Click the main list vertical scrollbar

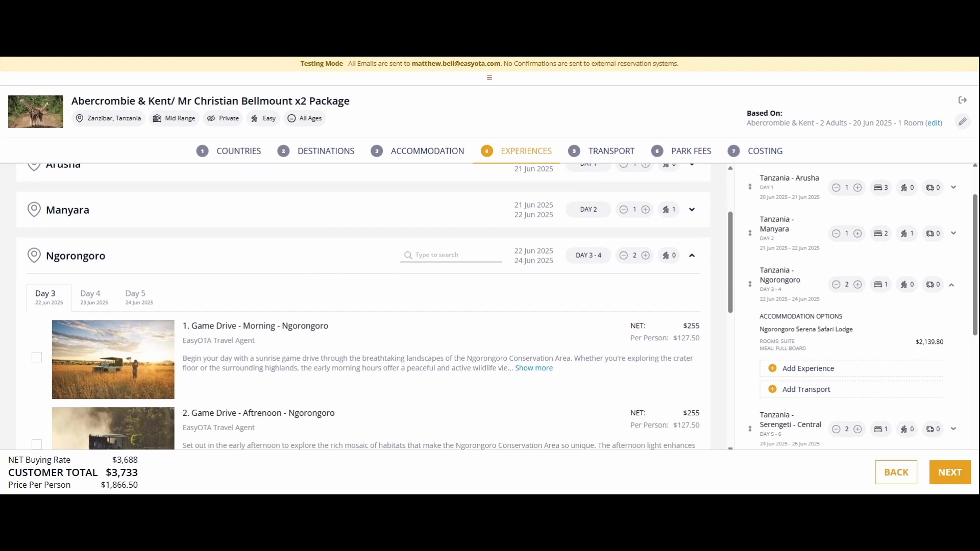(x=730, y=262)
